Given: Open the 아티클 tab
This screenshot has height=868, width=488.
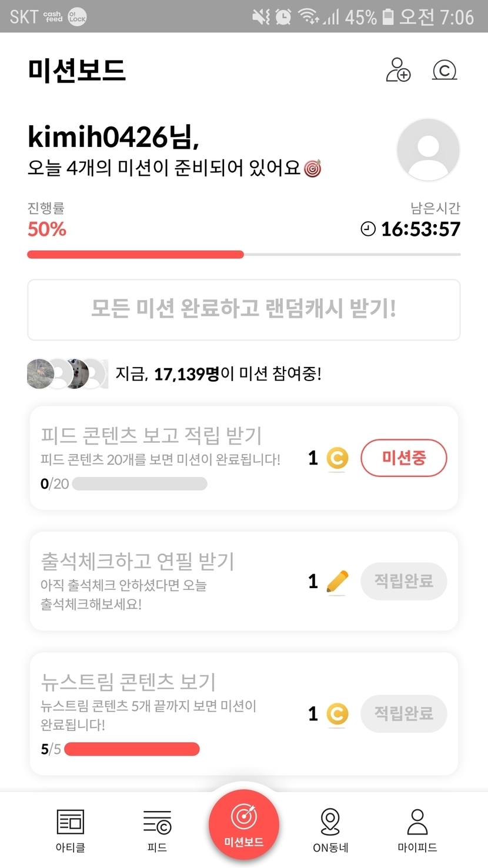Looking at the screenshot, I should point(70,829).
